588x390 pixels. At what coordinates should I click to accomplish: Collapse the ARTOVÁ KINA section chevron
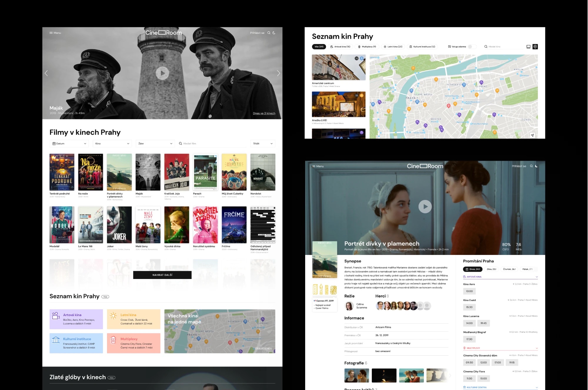537,277
